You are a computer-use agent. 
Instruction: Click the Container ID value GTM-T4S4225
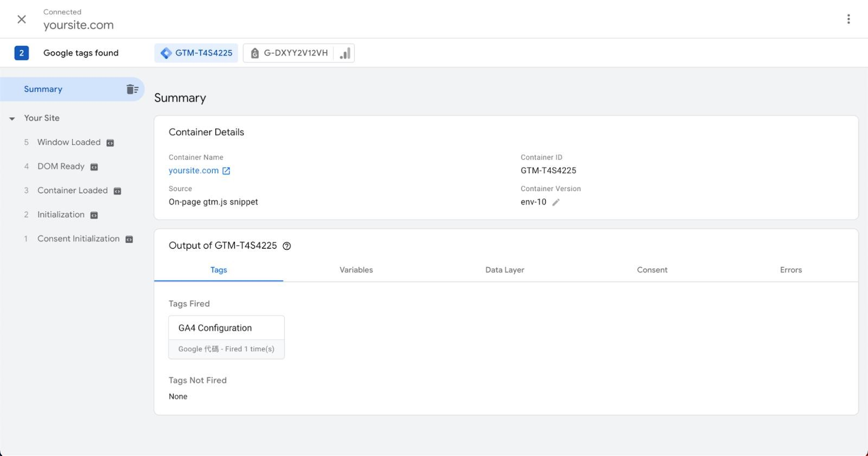click(x=548, y=170)
